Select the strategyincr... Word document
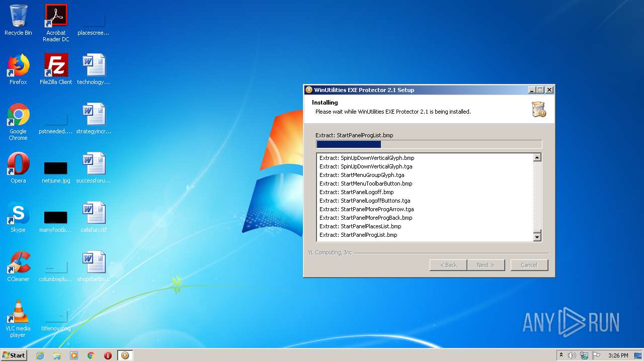The height and width of the screenshot is (362, 644). coord(94,119)
